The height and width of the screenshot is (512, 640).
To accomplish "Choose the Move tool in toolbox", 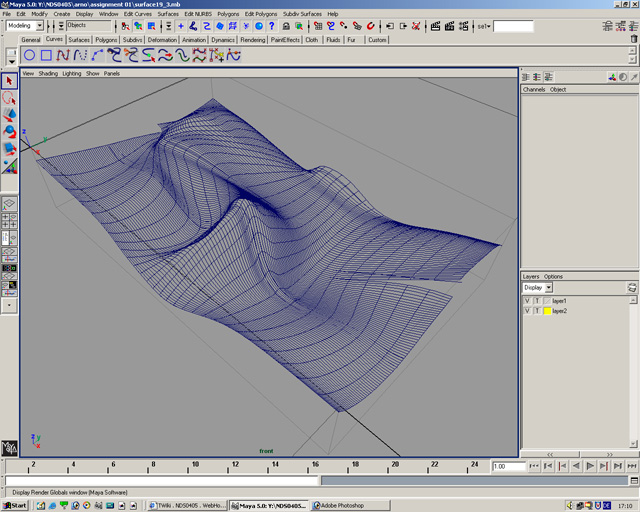I will pyautogui.click(x=9, y=115).
